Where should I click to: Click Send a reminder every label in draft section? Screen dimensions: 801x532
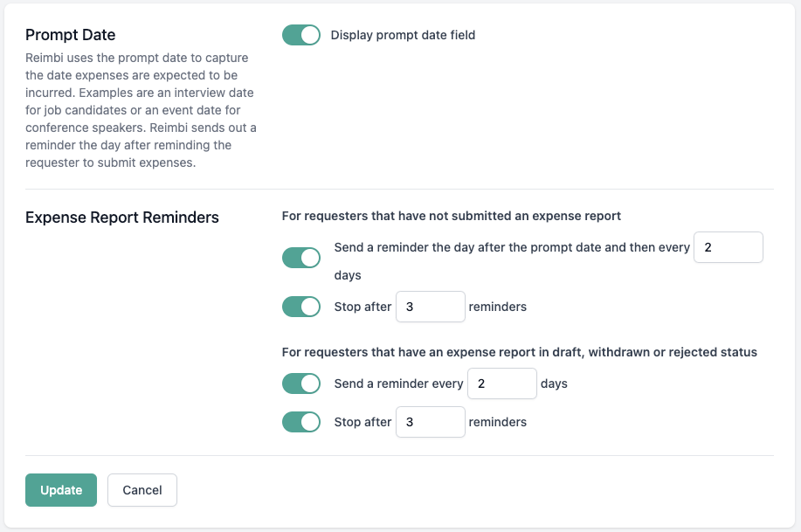tap(398, 383)
